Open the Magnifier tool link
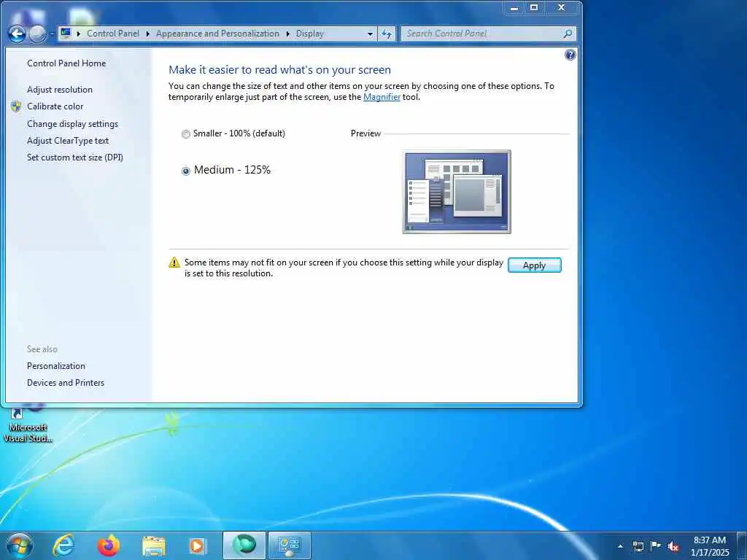 tap(382, 97)
